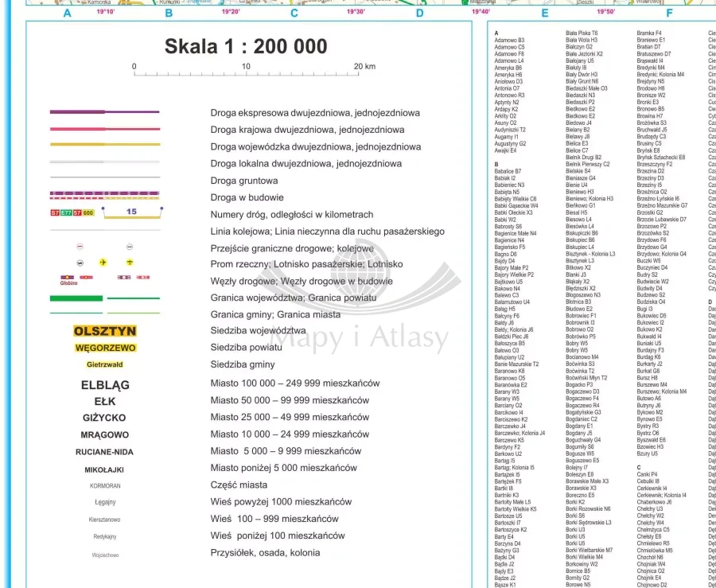Click the passenger airport plane icon
This screenshot has height=588, width=716.
tap(103, 262)
